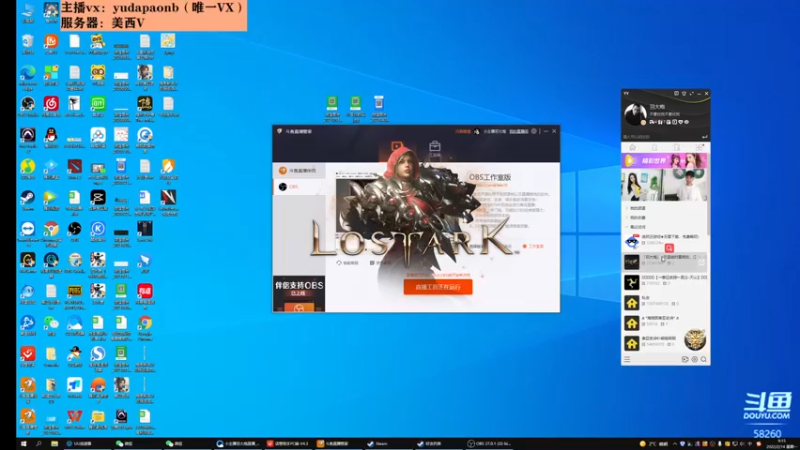Image resolution: width=800 pixels, height=450 pixels.
Task: Switch to the home tab in YY window
Action: pos(632,147)
